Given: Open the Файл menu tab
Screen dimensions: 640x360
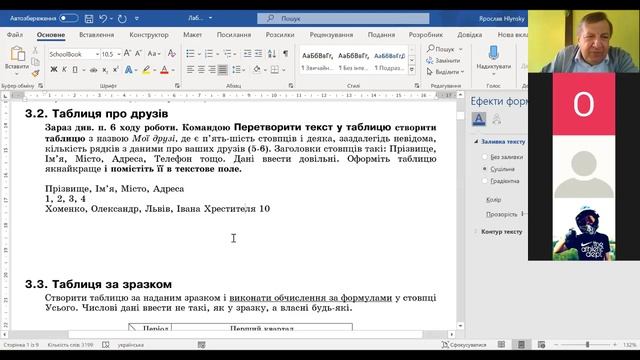Looking at the screenshot, I should (15, 35).
